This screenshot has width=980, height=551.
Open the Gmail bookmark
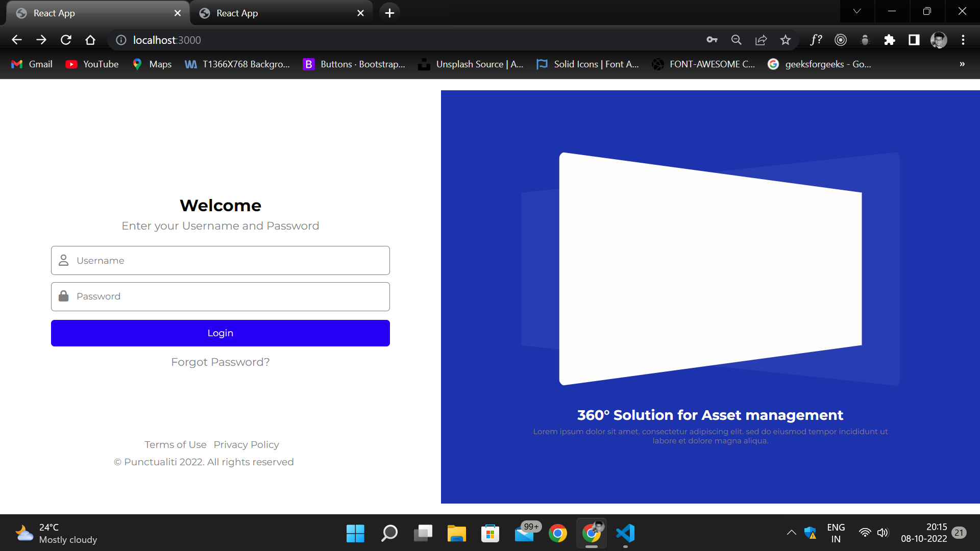[32, 64]
